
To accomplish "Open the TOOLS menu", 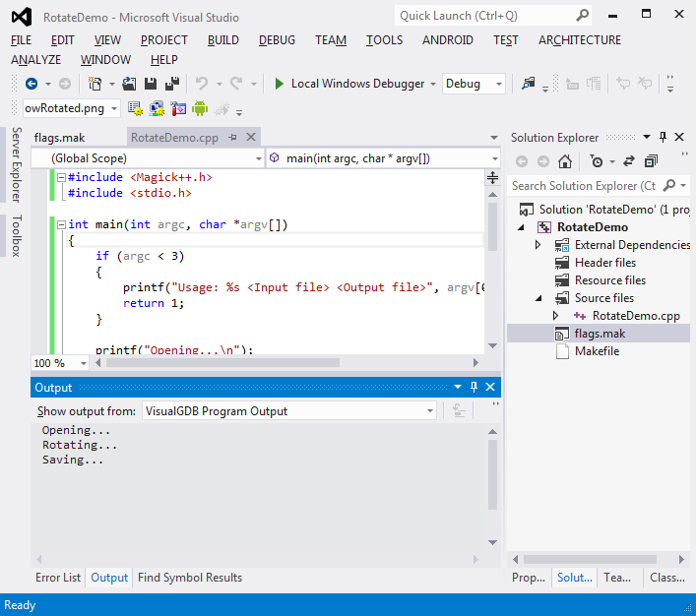I will (x=384, y=40).
